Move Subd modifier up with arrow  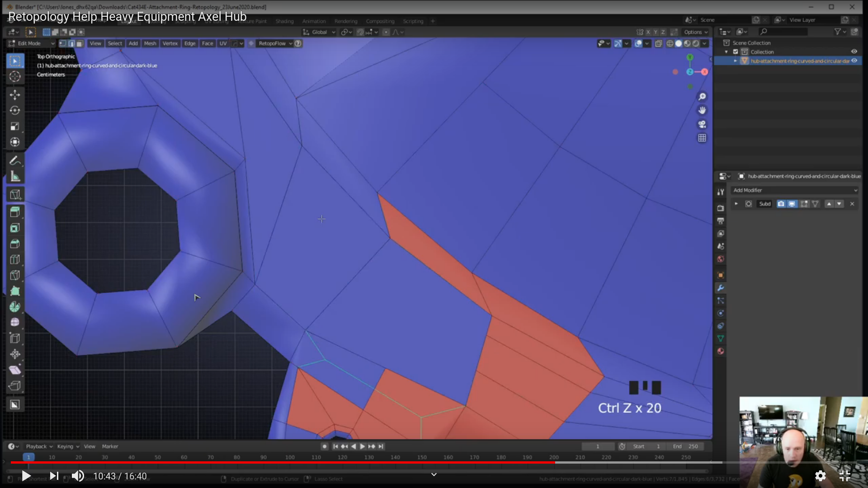click(x=829, y=204)
